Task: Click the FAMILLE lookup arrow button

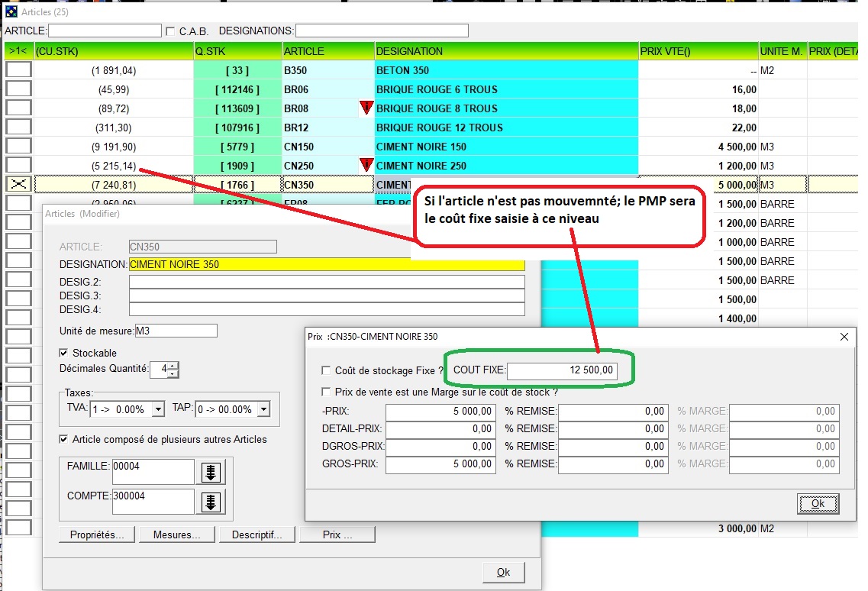Action: coord(211,473)
